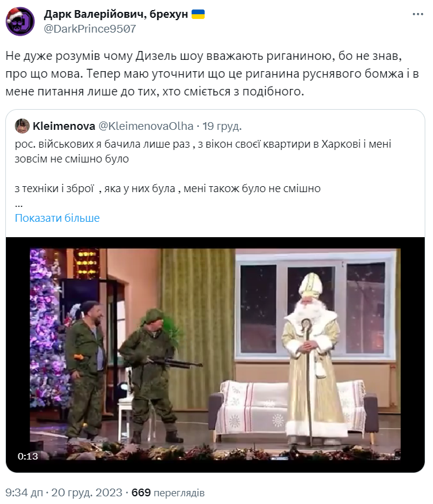View the 669 переглядів count
Screen dimensions: 433x504
[168, 492]
